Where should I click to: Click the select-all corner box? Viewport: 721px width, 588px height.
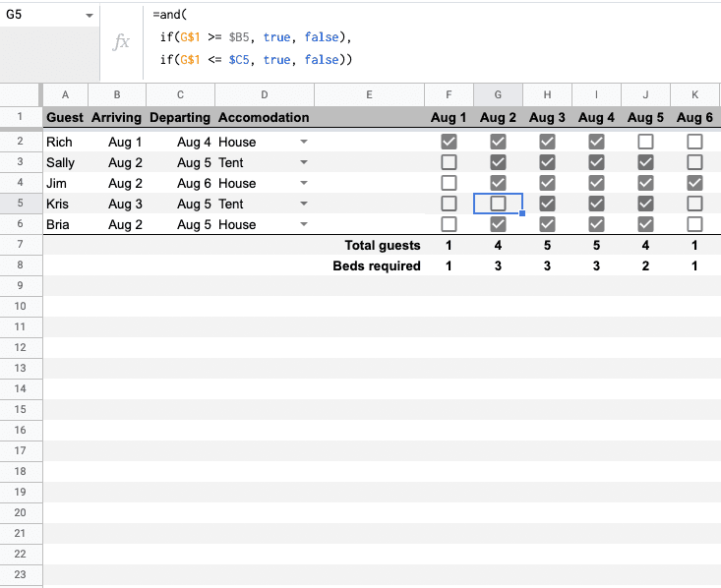tap(21, 94)
